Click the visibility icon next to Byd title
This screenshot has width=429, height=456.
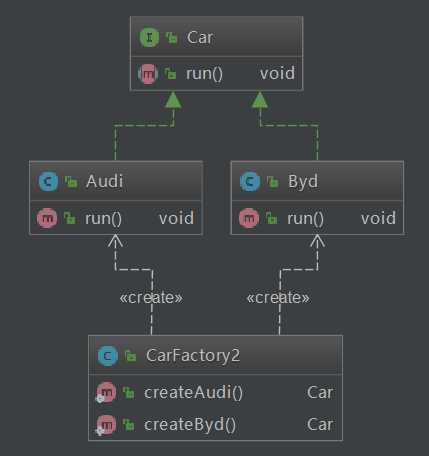pyautogui.click(x=273, y=182)
